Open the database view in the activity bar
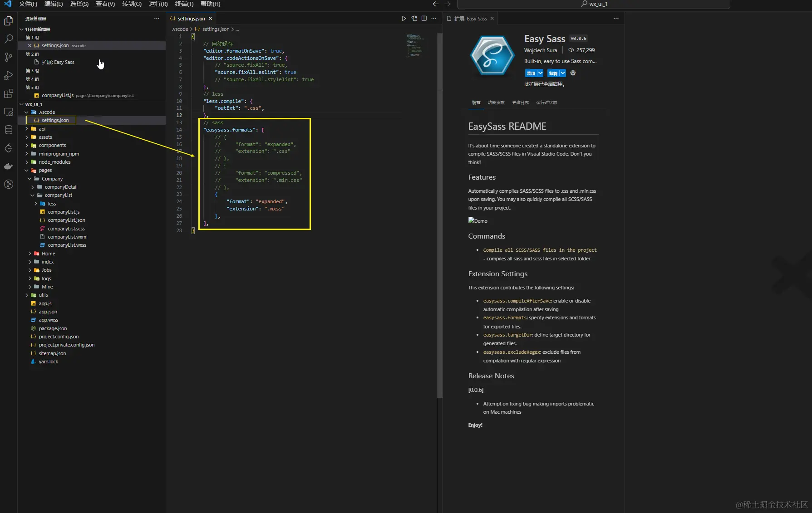The image size is (812, 513). (x=9, y=130)
